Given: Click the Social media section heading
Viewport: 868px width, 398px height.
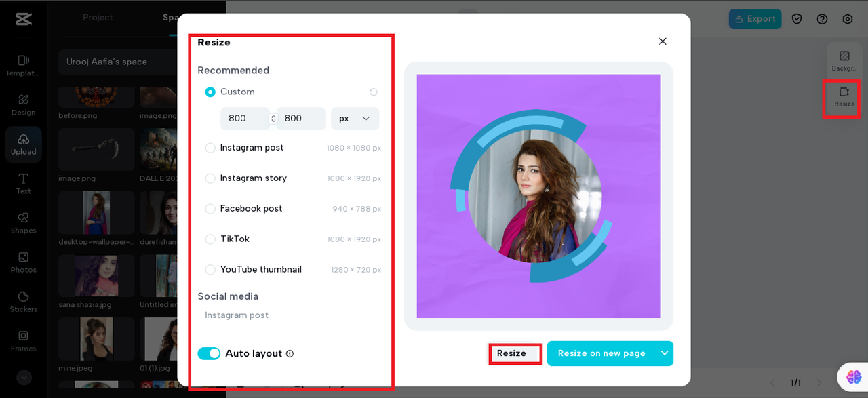Looking at the screenshot, I should (228, 296).
